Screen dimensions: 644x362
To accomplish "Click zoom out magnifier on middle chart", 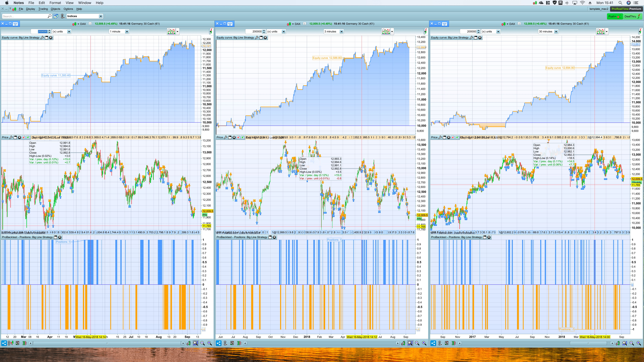I will (x=417, y=343).
